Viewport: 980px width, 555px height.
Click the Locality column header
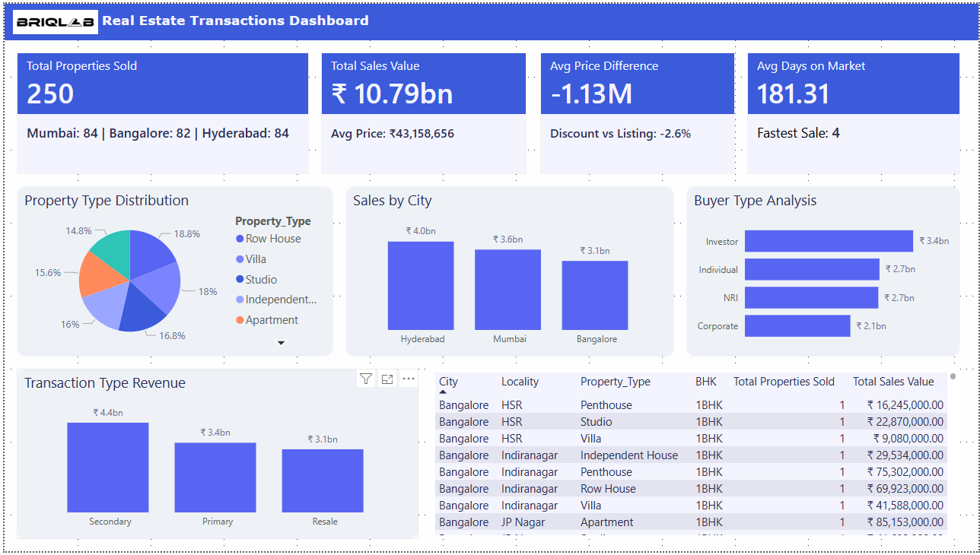click(520, 382)
